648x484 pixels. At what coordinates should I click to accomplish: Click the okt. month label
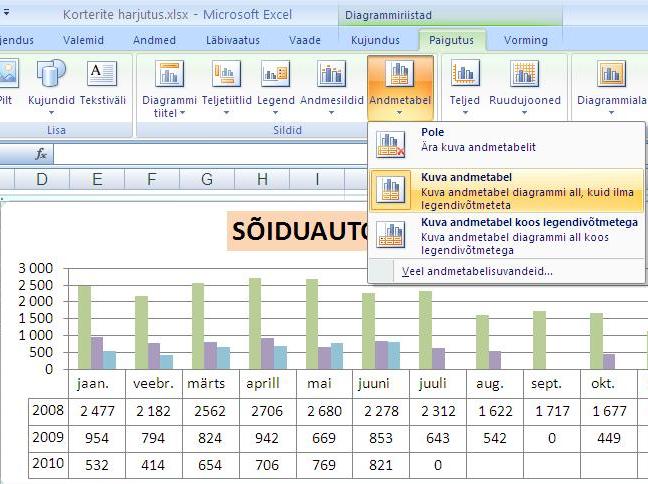[603, 384]
